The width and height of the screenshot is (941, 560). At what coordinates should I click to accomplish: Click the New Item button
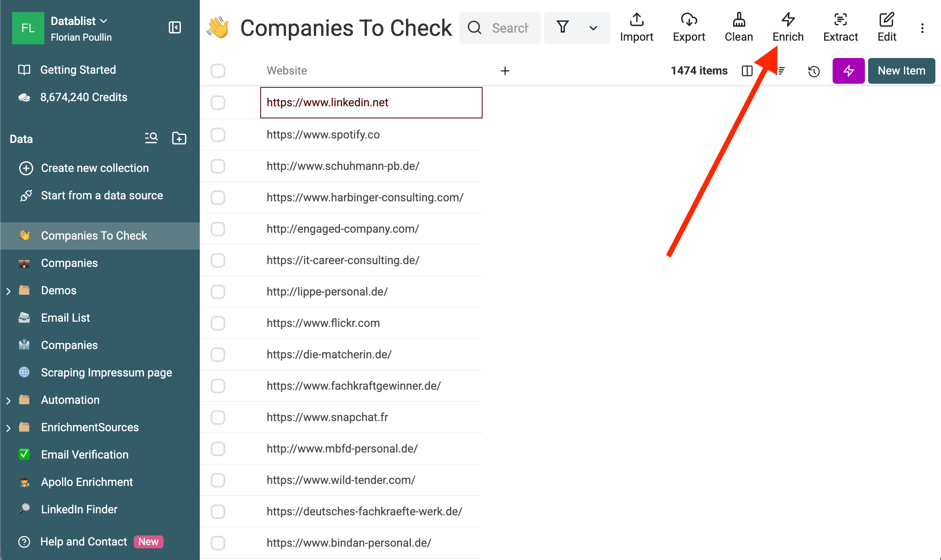(902, 70)
